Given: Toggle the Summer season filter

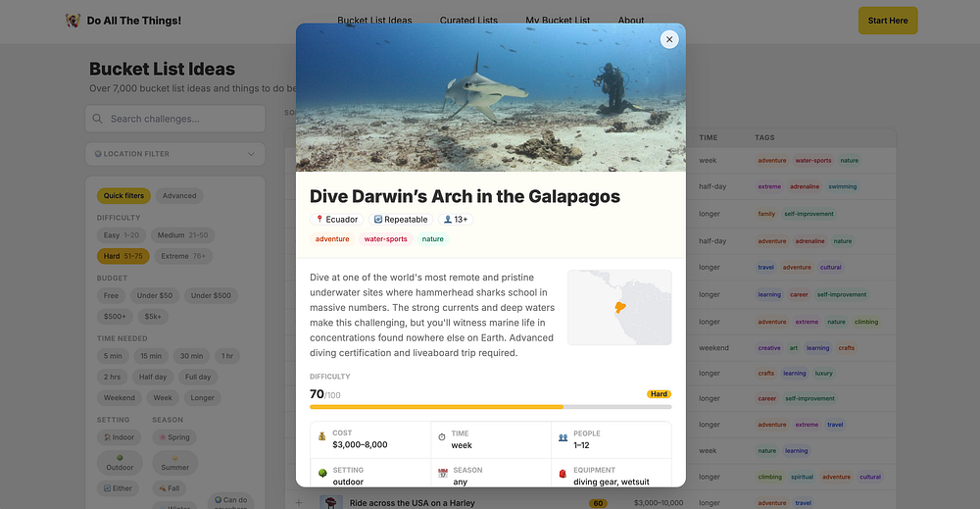Looking at the screenshot, I should (x=175, y=463).
